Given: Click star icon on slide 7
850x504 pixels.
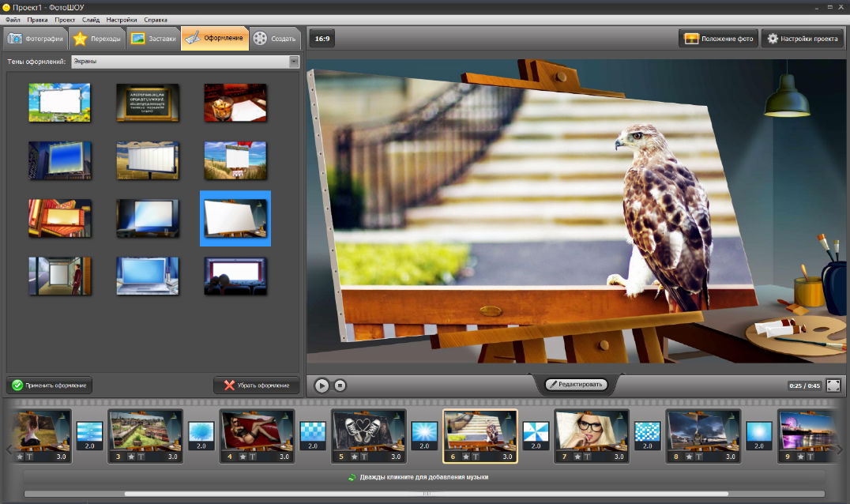Looking at the screenshot, I should tap(578, 457).
